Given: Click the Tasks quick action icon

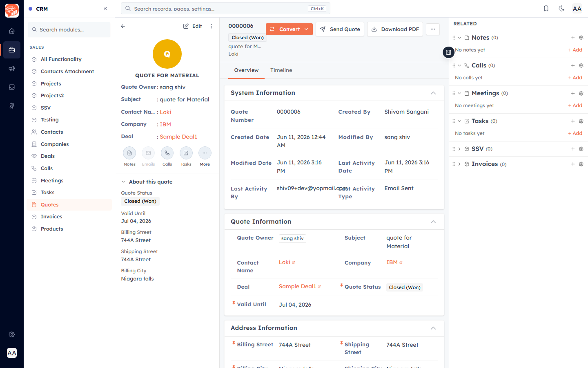Looking at the screenshot, I should [x=186, y=153].
